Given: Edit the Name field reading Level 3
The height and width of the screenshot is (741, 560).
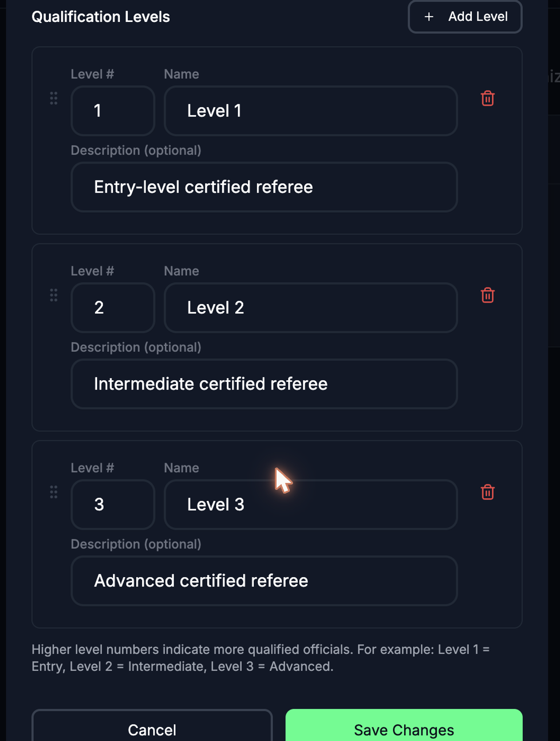Looking at the screenshot, I should (311, 504).
